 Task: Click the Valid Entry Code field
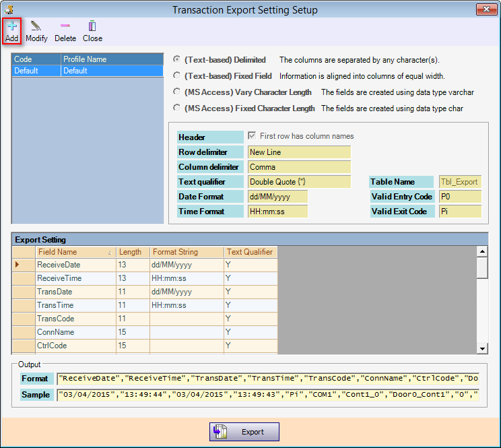click(460, 197)
